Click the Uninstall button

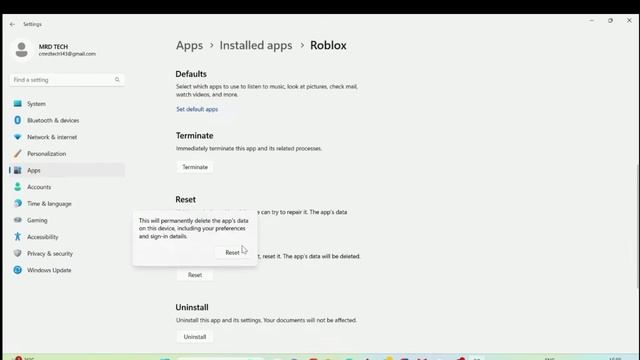click(x=195, y=337)
